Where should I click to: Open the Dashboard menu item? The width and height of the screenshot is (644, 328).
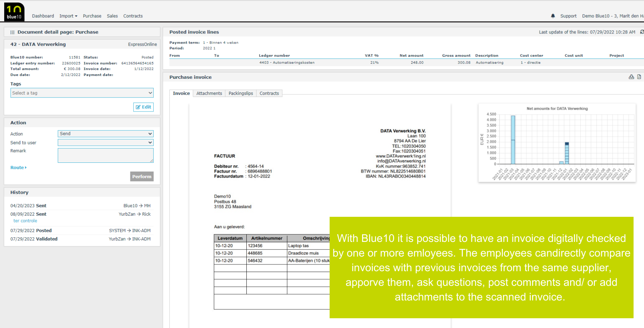tap(43, 16)
